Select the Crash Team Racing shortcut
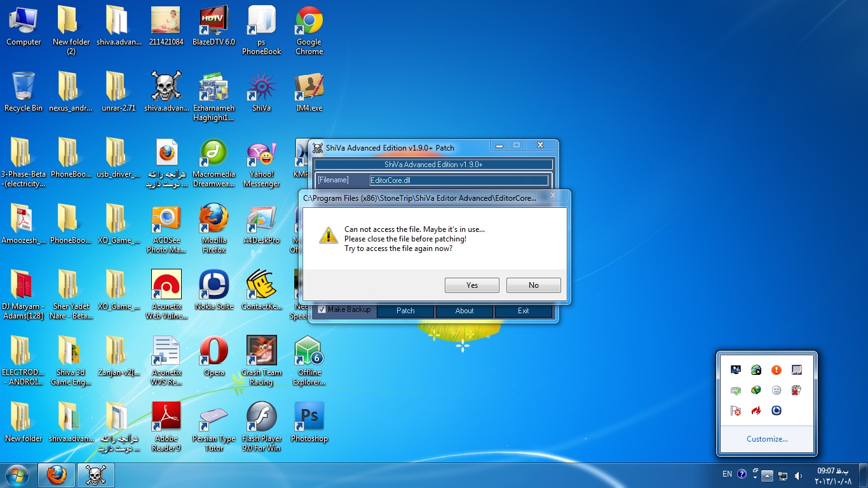The height and width of the screenshot is (488, 868). (x=262, y=360)
